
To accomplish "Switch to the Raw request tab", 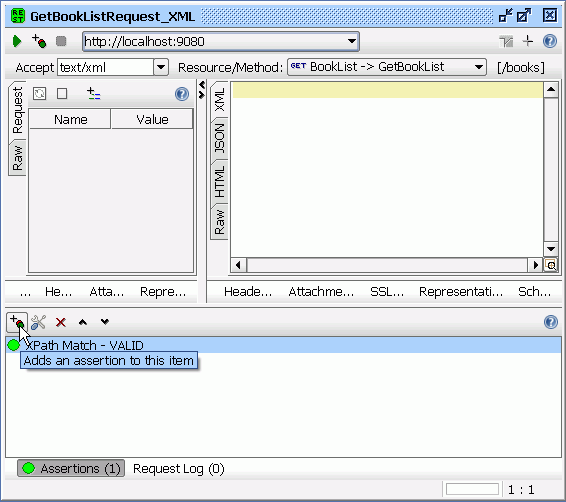I will (17, 158).
